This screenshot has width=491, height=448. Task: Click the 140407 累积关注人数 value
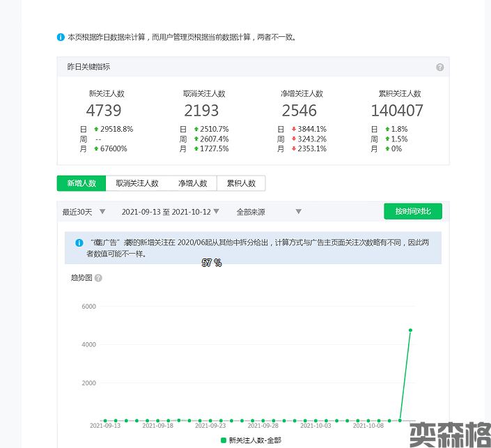coord(397,110)
